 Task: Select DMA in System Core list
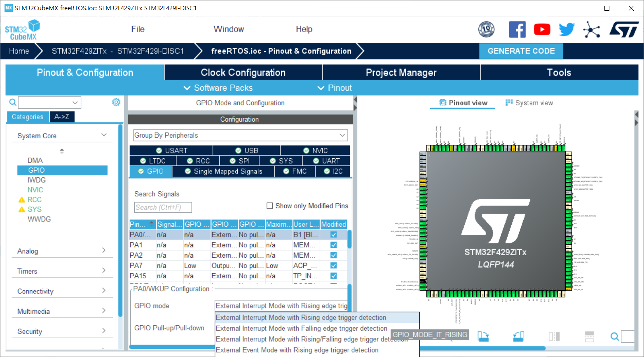tap(35, 160)
